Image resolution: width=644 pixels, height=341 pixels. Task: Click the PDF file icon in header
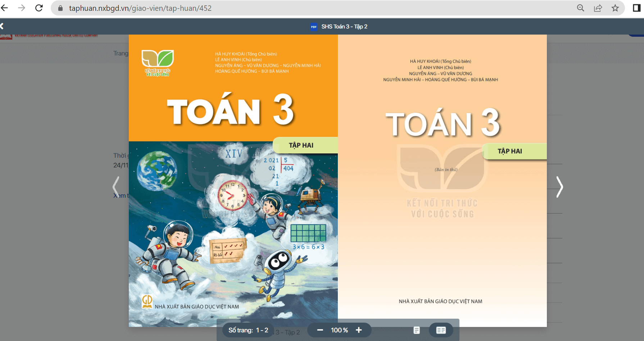coord(314,27)
